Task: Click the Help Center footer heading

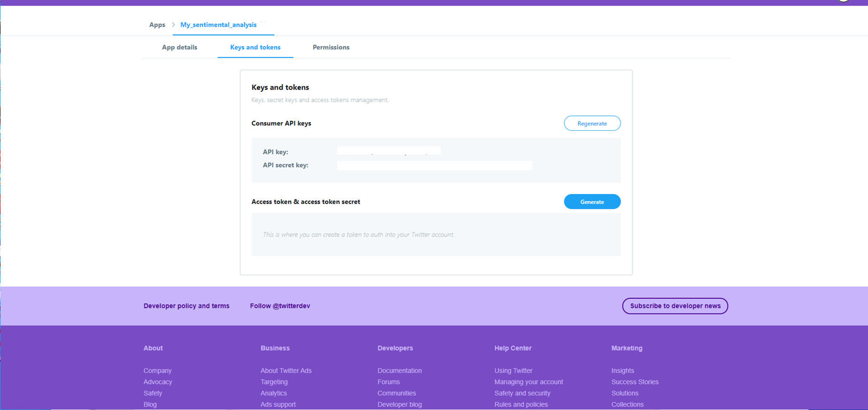Action: pos(513,348)
